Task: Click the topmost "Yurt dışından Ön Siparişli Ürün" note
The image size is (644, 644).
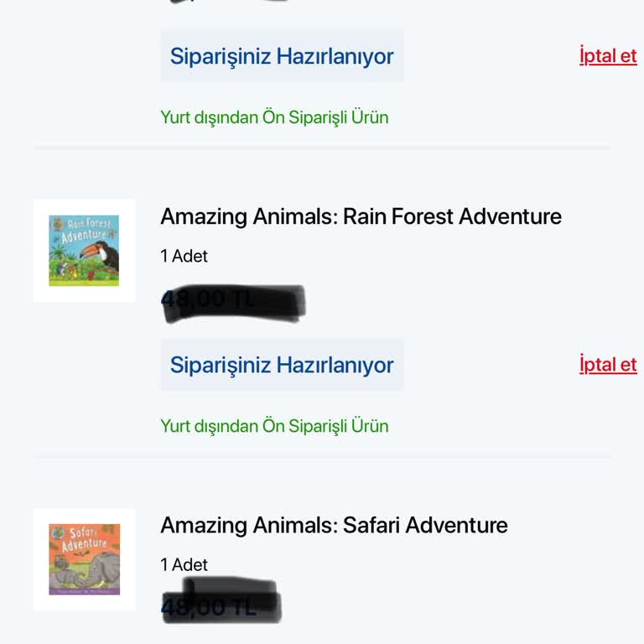Action: click(274, 117)
